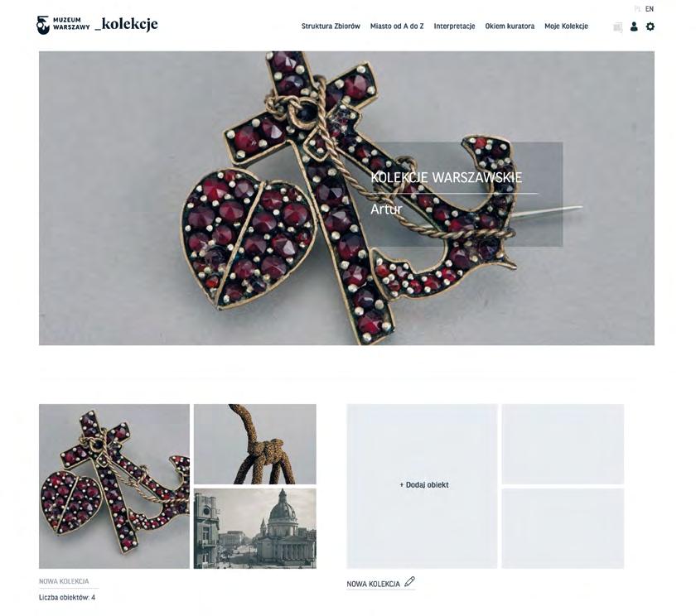The width and height of the screenshot is (696, 616).
Task: Click the faded collections icon beside the profile icon
Action: pos(617,27)
